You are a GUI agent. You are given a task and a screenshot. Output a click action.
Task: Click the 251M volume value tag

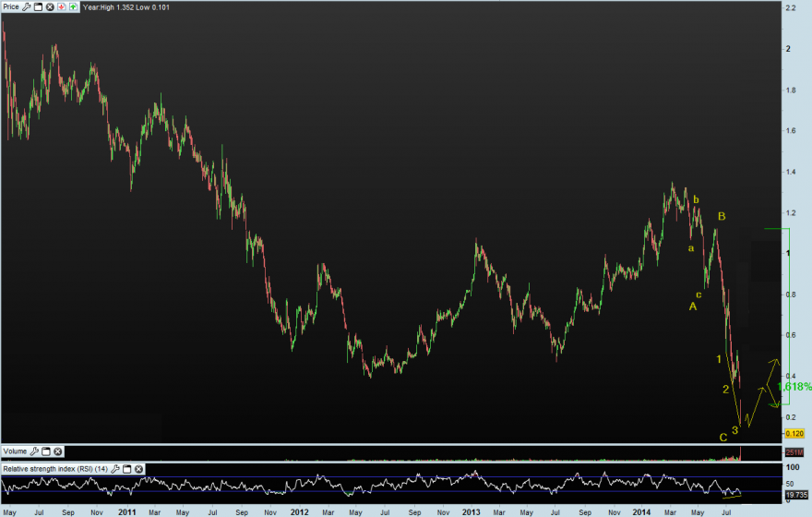794,452
